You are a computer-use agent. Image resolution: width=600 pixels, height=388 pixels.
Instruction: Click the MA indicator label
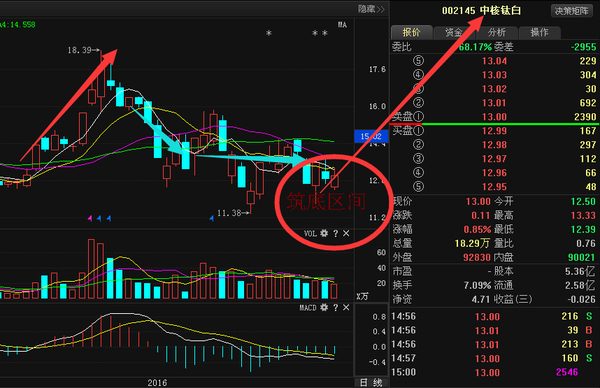(x=342, y=25)
